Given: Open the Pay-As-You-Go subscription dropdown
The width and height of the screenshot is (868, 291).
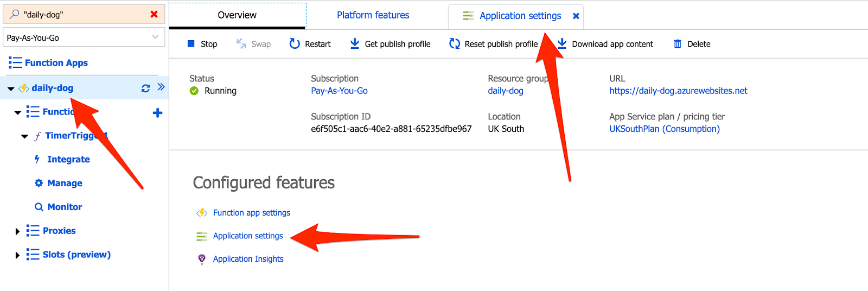Looking at the screenshot, I should pos(84,37).
